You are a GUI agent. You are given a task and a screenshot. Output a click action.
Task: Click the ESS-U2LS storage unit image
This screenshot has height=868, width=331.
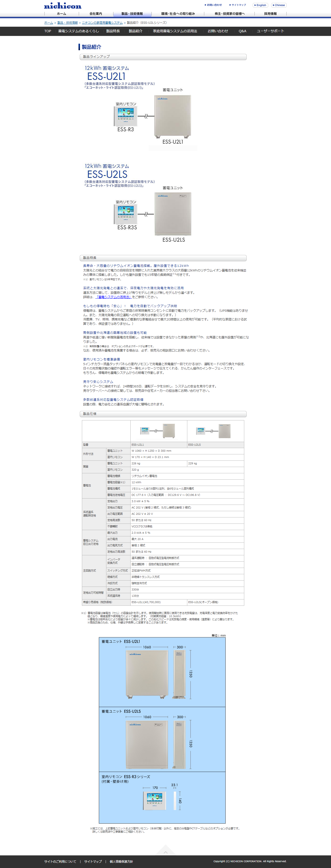click(x=173, y=214)
